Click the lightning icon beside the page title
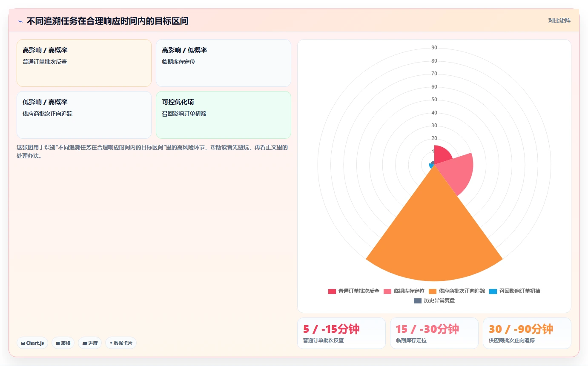 pos(20,21)
